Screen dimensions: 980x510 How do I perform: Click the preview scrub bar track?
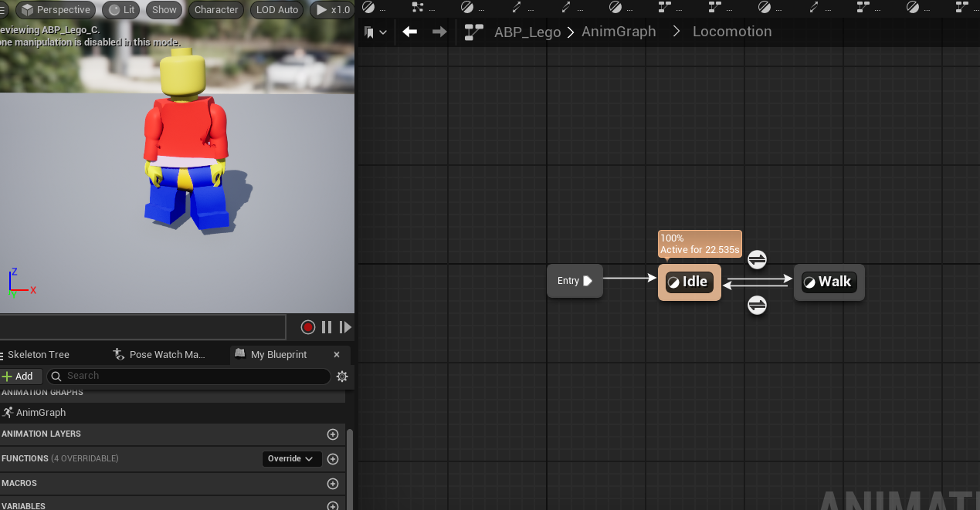point(143,327)
